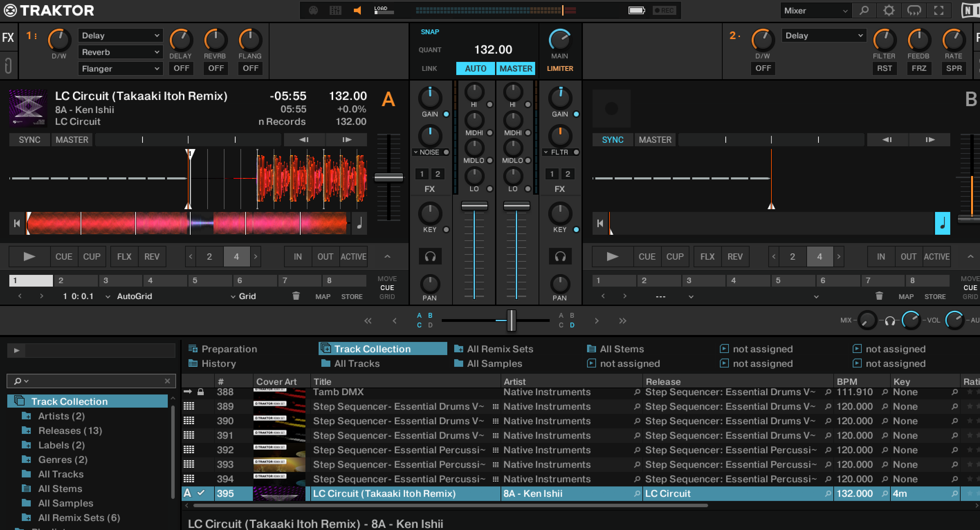Click Deck A tempo bend backward arrow

pos(304,140)
